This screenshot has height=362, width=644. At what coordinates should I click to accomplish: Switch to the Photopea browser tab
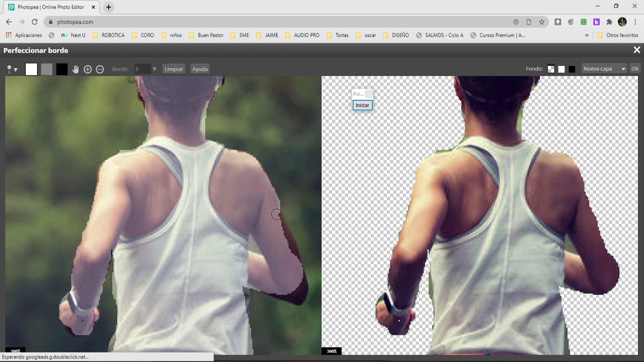pyautogui.click(x=51, y=7)
